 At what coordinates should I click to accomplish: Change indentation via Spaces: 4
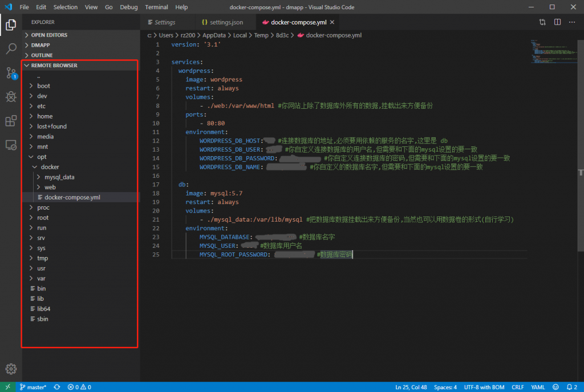(445, 387)
